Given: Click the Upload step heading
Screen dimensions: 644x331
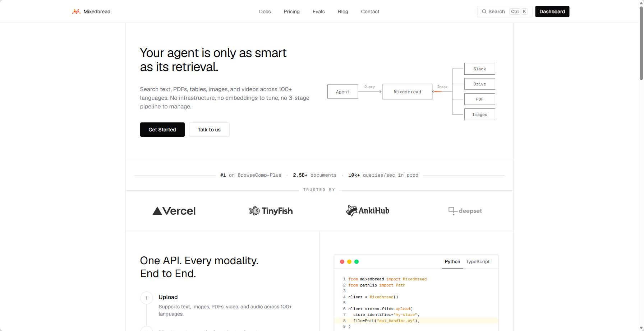Looking at the screenshot, I should pyautogui.click(x=168, y=297).
